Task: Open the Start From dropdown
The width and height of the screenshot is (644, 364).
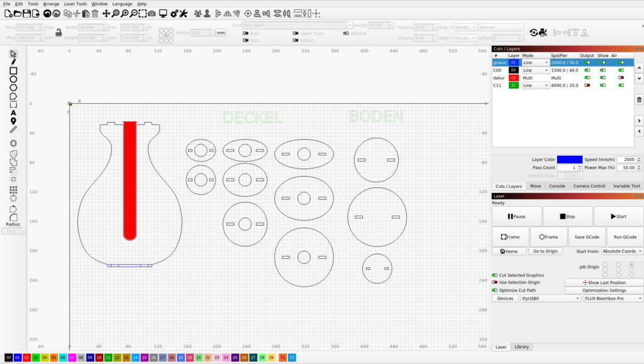Action: pos(621,251)
